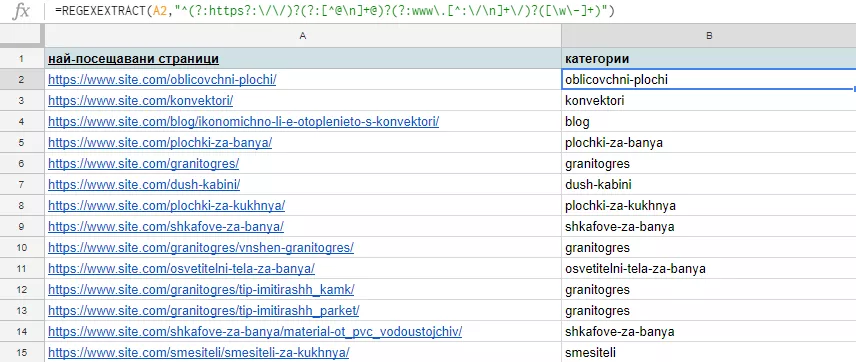Select cell B13 'granitogres'

pos(709,311)
